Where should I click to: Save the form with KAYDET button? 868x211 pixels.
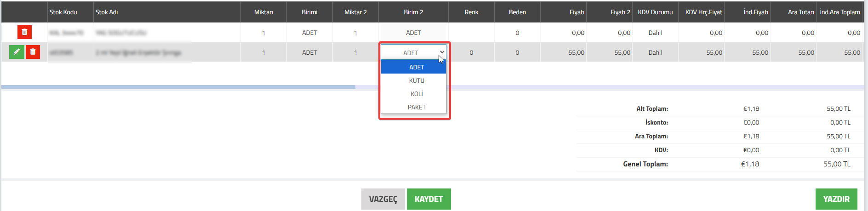pyautogui.click(x=428, y=199)
